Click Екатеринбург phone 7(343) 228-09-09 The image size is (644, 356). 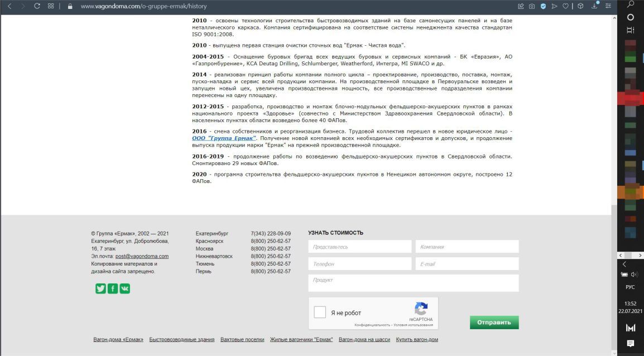271,234
